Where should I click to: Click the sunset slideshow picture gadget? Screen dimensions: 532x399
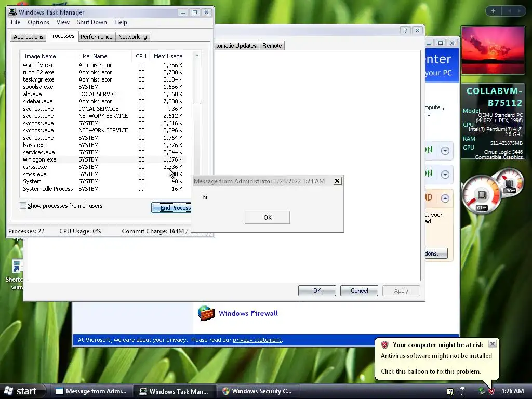[x=493, y=50]
